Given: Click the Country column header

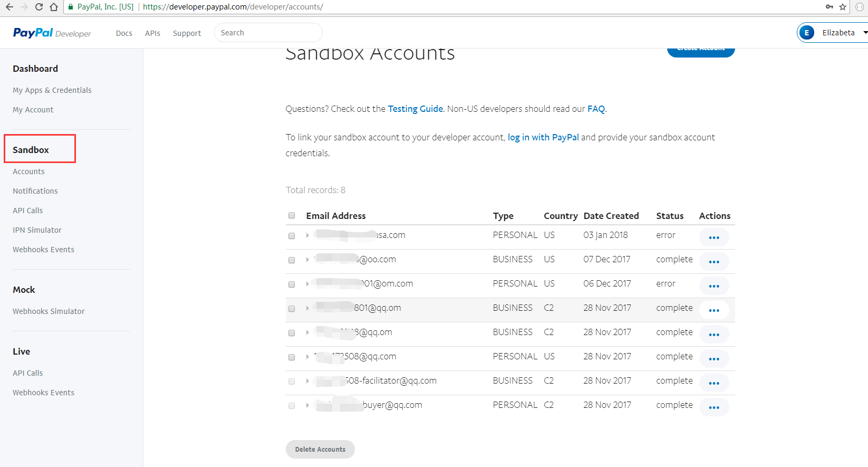Looking at the screenshot, I should pos(561,216).
